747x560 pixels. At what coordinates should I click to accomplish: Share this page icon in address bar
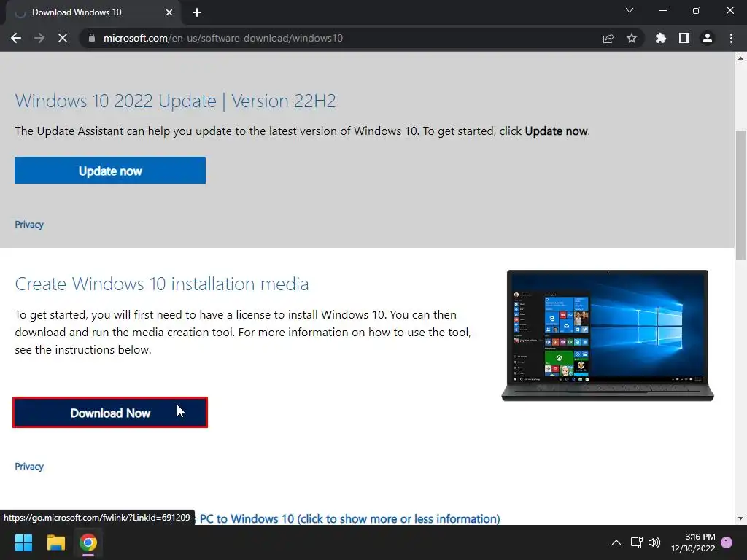tap(608, 38)
